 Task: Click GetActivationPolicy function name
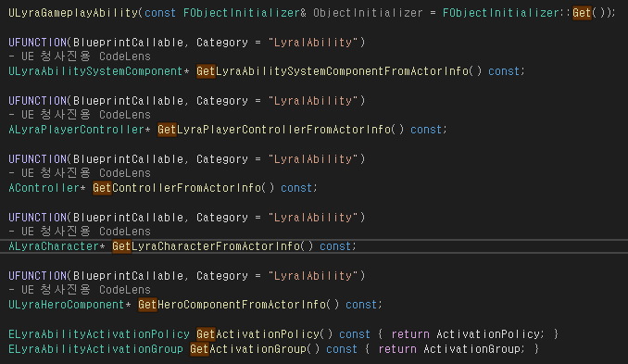[257, 334]
